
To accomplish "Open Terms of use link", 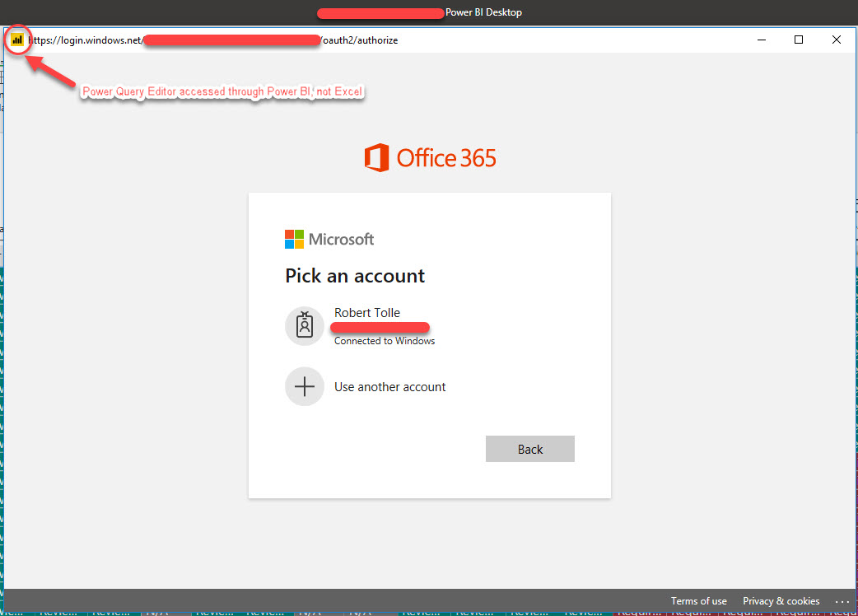I will pyautogui.click(x=699, y=600).
